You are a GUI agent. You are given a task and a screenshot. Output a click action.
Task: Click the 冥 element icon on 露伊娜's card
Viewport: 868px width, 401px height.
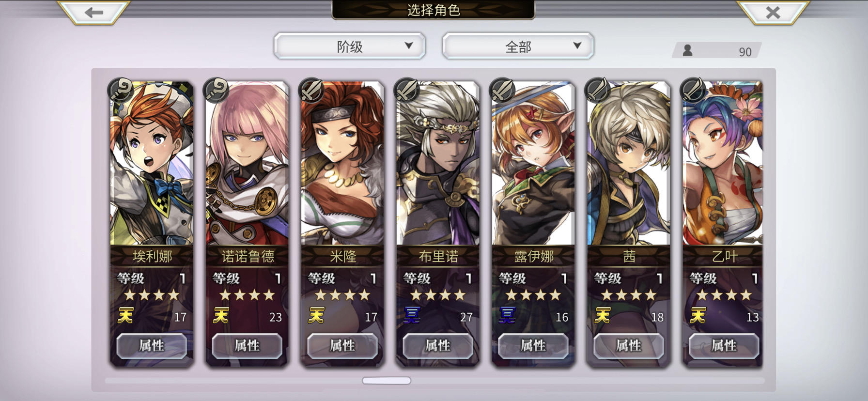(507, 316)
